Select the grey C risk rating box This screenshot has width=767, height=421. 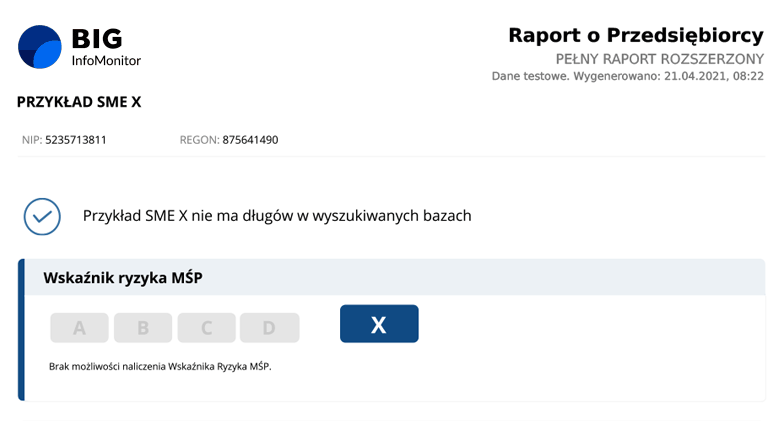pyautogui.click(x=206, y=328)
